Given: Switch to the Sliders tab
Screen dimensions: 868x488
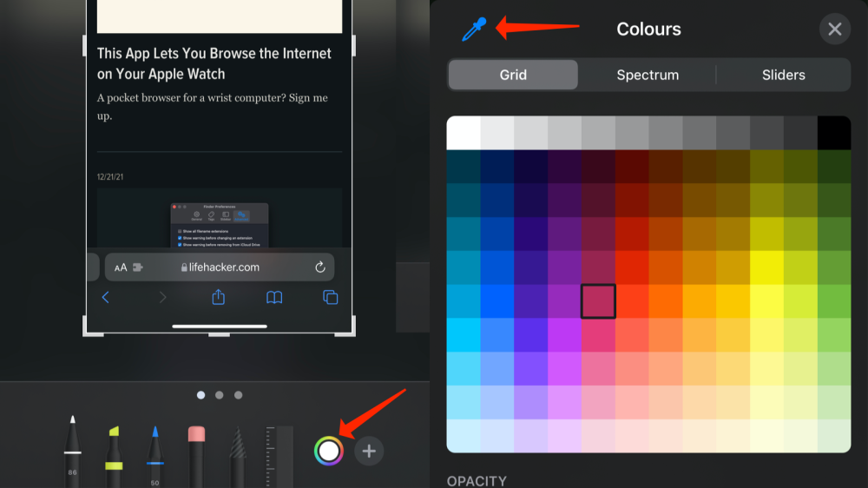Looking at the screenshot, I should point(783,75).
